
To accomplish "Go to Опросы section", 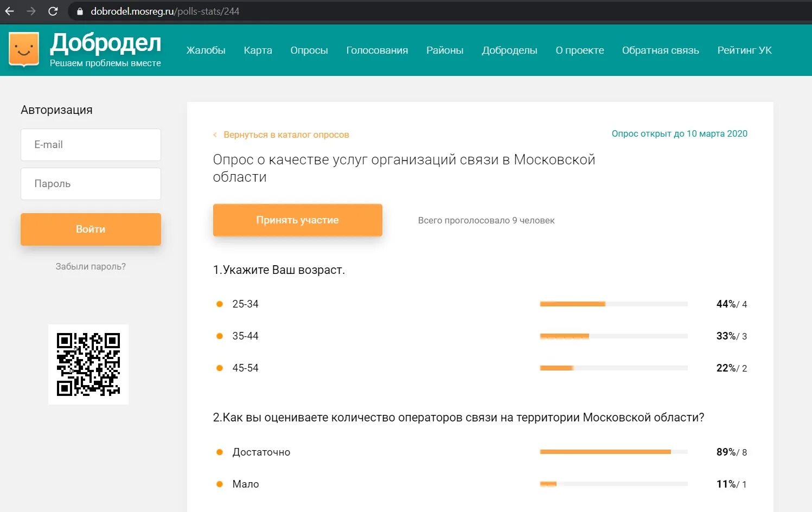I will coord(309,50).
